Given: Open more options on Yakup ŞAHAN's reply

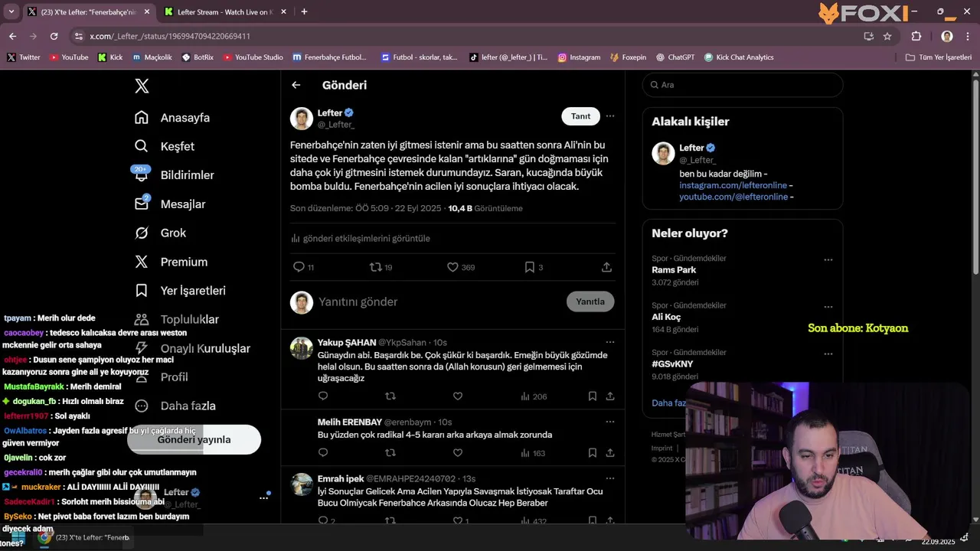Looking at the screenshot, I should (x=610, y=342).
